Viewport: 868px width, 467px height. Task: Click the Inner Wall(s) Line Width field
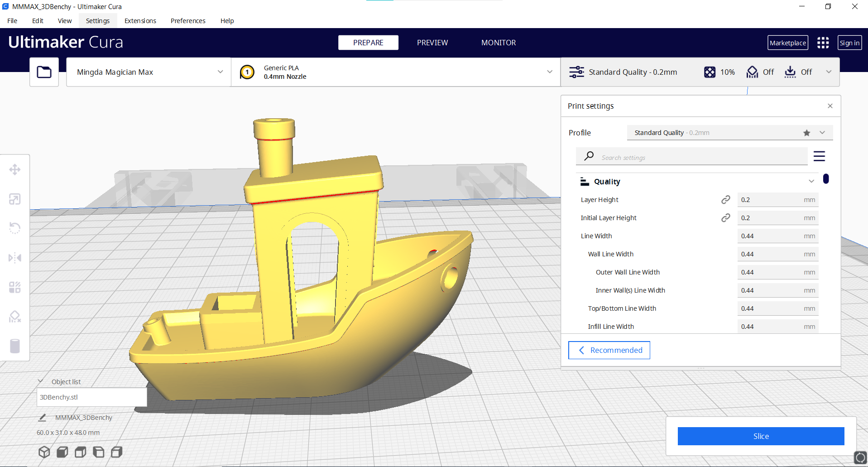pyautogui.click(x=778, y=290)
